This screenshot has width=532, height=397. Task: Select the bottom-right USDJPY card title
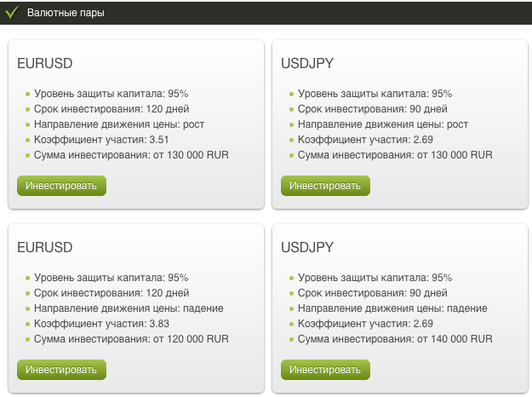tap(307, 248)
